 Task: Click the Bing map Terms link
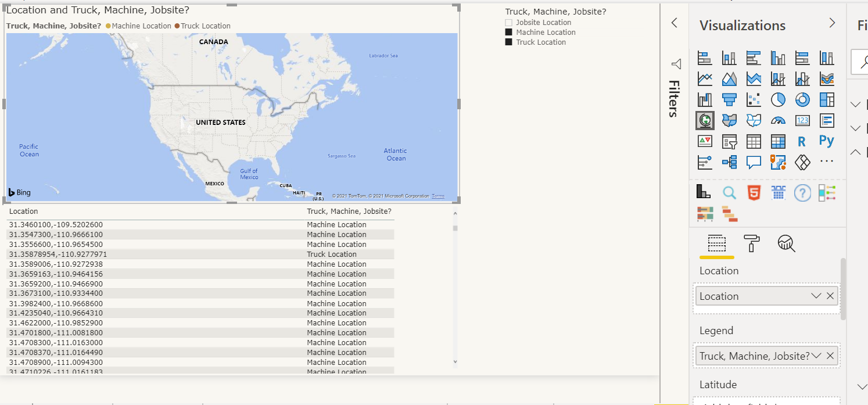pyautogui.click(x=438, y=196)
